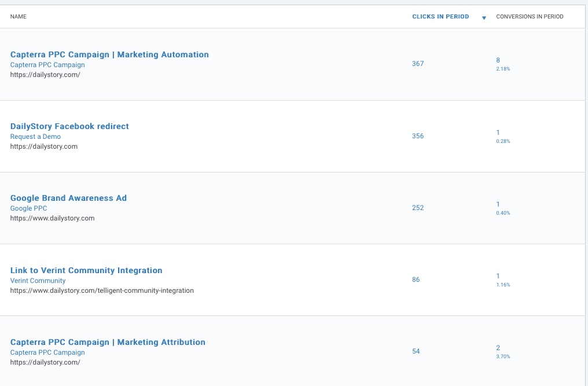Select the 356 clicks value

418,136
